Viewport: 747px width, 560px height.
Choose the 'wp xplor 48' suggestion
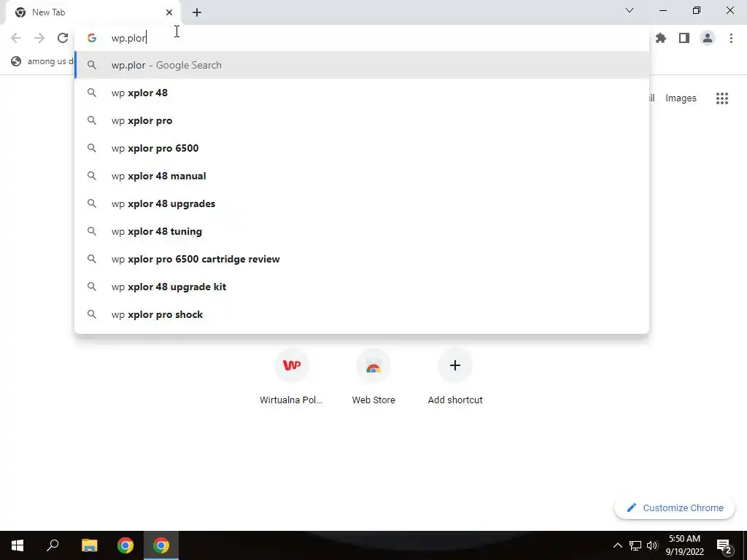click(362, 93)
